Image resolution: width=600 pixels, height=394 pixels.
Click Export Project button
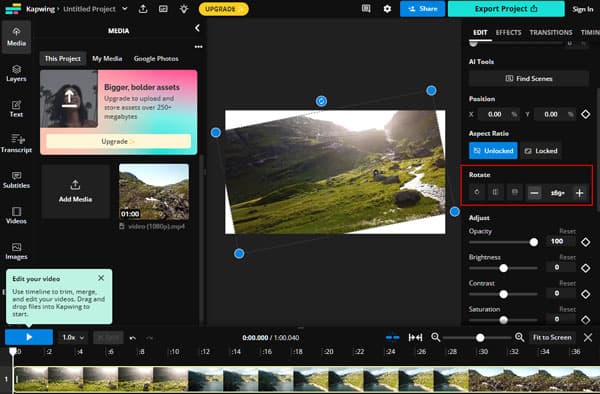coord(506,8)
